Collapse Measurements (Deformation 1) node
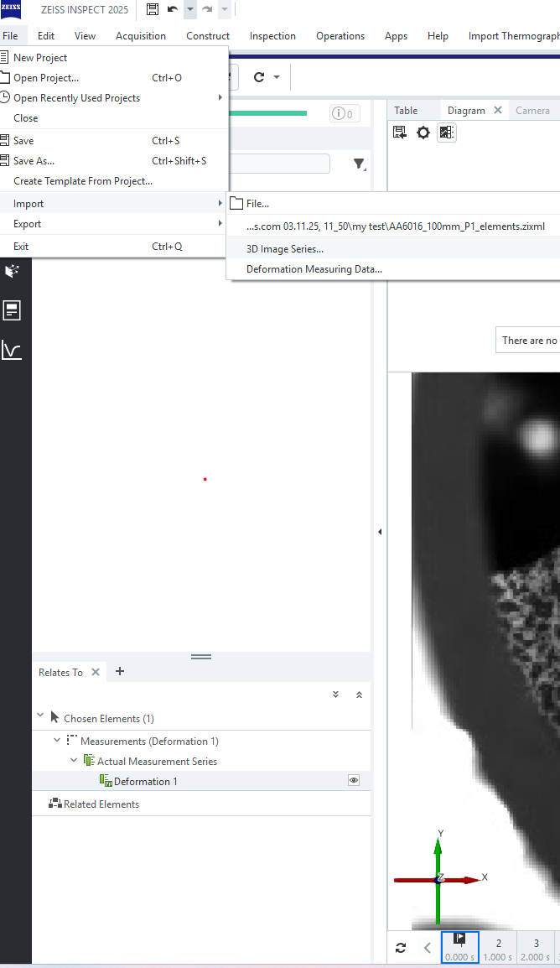 [57, 739]
